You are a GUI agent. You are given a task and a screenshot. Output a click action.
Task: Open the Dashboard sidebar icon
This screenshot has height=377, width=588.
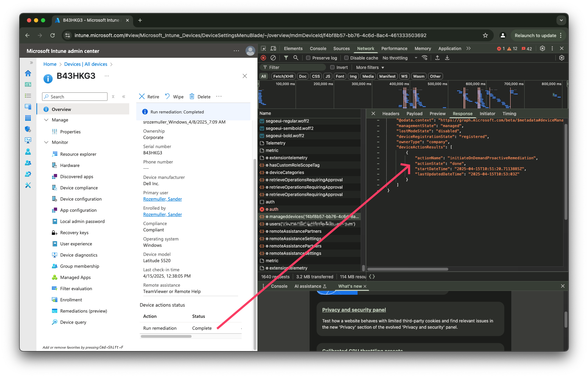click(x=28, y=84)
